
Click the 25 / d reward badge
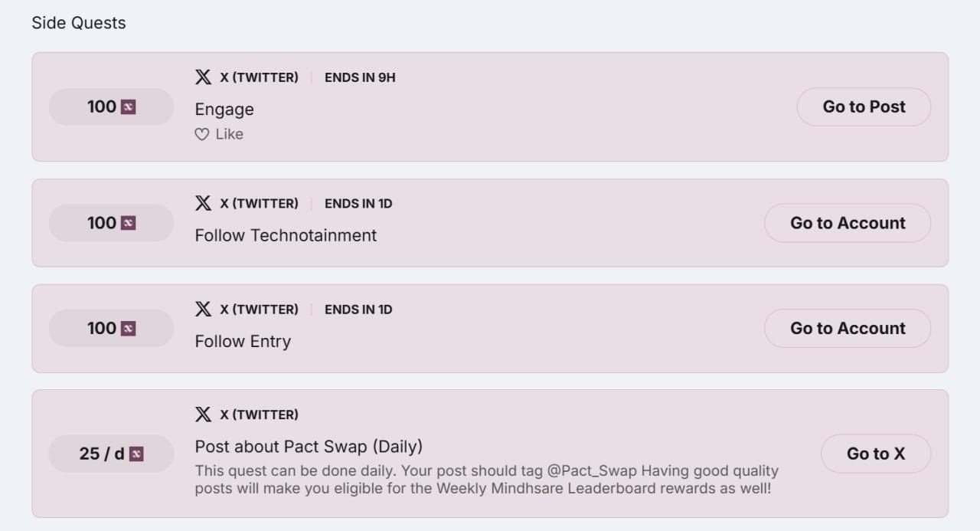111,454
